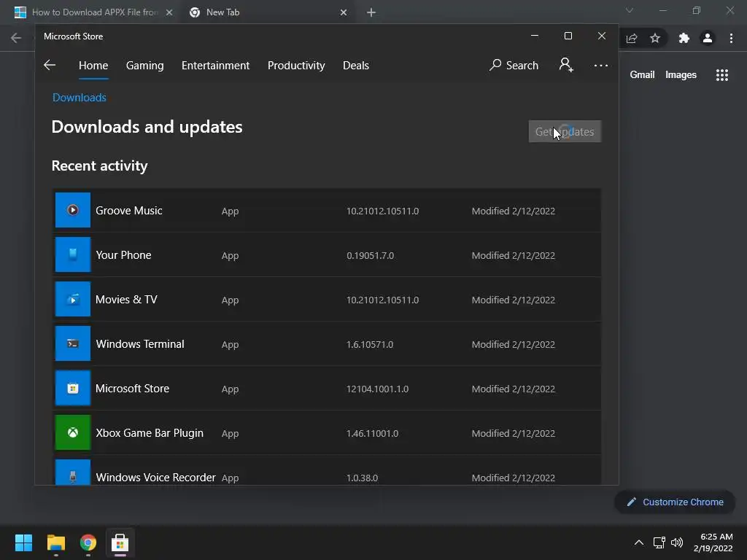Open File Explorer from taskbar

[55, 542]
